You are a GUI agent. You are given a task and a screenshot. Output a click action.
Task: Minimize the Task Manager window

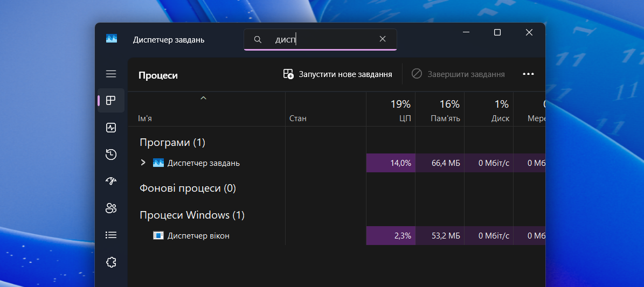point(466,32)
